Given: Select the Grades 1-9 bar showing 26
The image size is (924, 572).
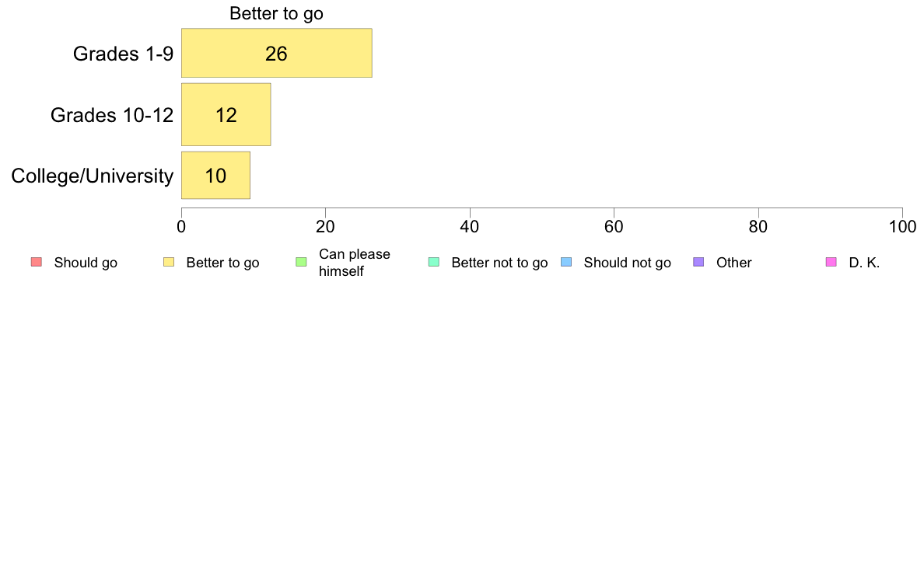Looking at the screenshot, I should coord(276,53).
